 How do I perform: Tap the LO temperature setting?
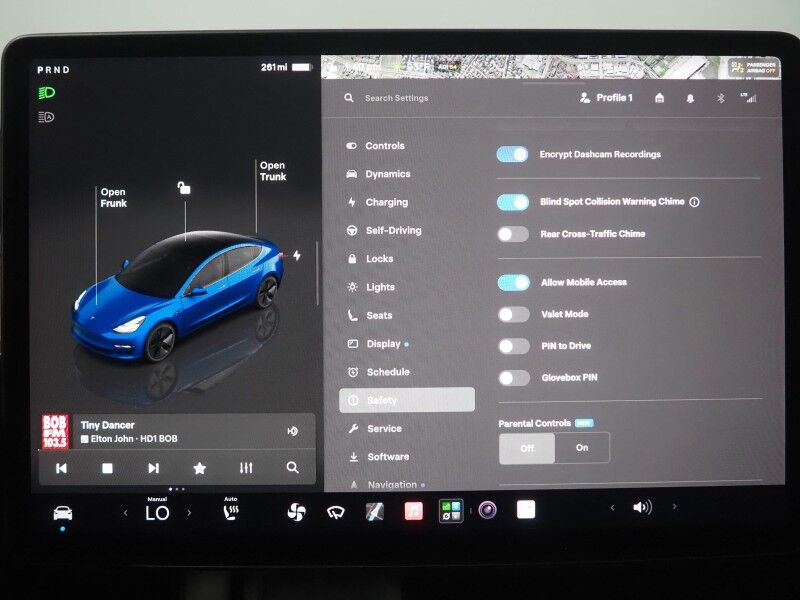(x=157, y=513)
